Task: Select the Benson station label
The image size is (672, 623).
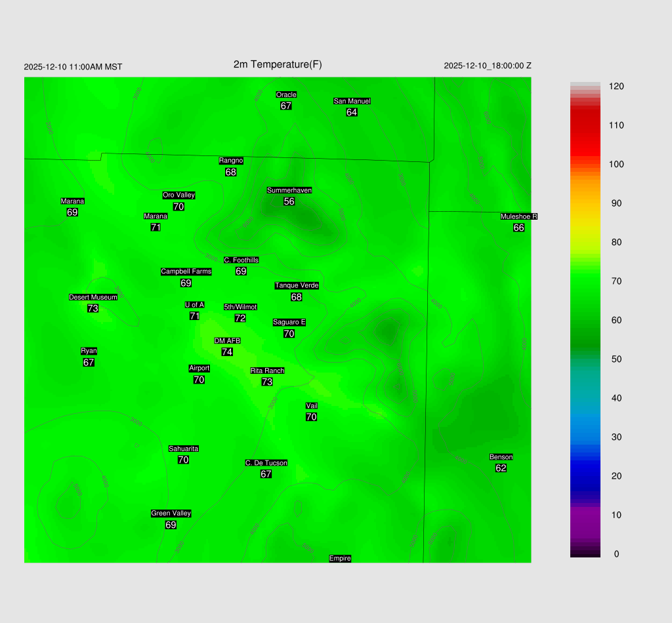Action: pos(501,457)
